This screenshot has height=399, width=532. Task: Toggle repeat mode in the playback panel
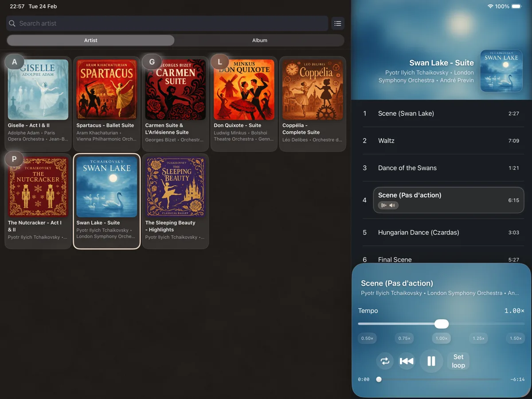pyautogui.click(x=385, y=361)
